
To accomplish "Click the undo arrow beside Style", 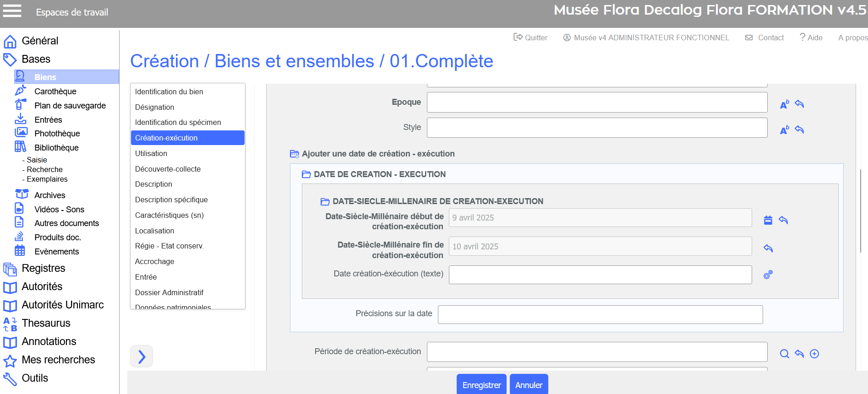I will pos(799,130).
